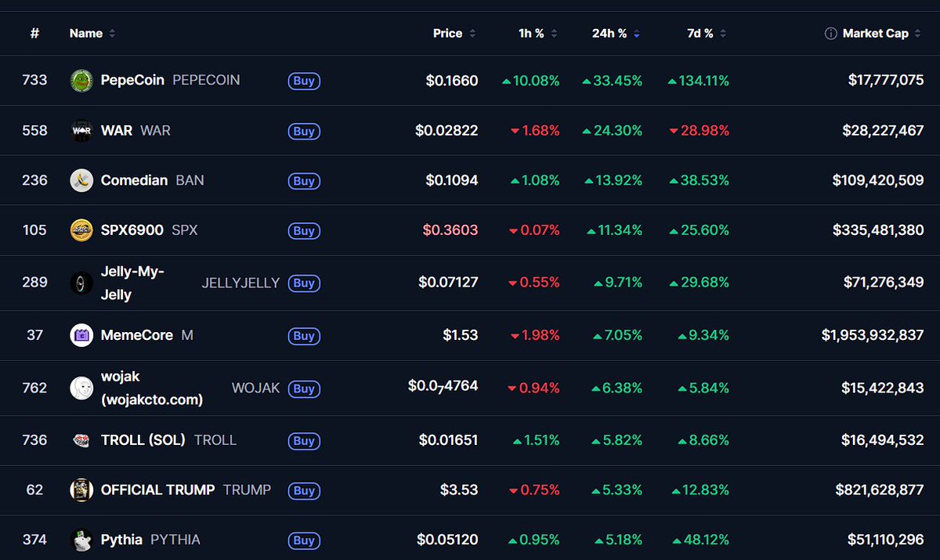940x560 pixels.
Task: Click MemeCore market cap $1,953,932,837
Action: tap(873, 335)
